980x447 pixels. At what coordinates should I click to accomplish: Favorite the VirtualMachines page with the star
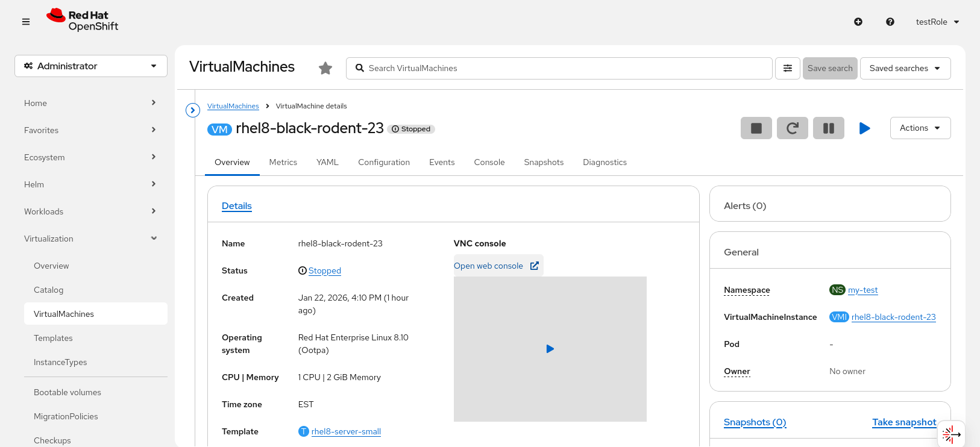point(325,68)
